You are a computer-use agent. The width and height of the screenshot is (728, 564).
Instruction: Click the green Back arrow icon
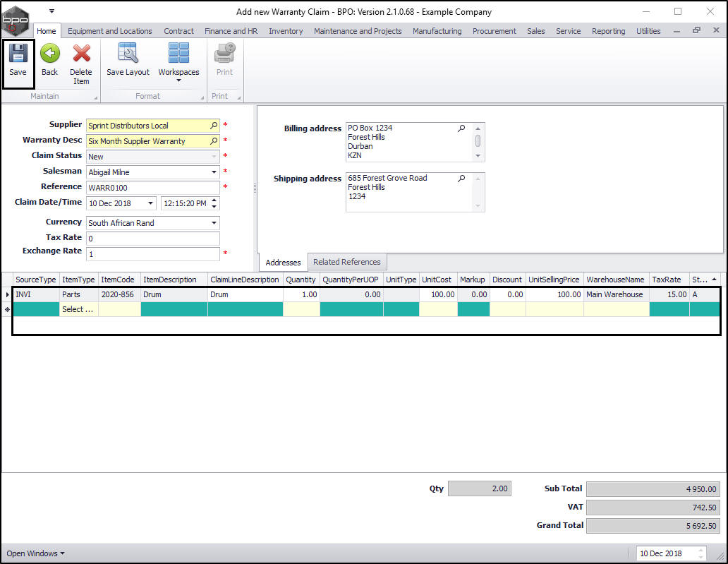pyautogui.click(x=49, y=54)
